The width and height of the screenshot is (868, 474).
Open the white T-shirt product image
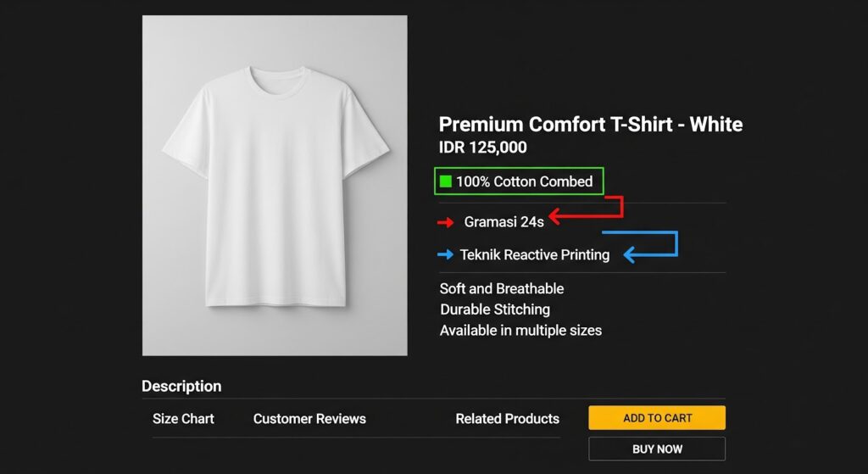point(275,185)
